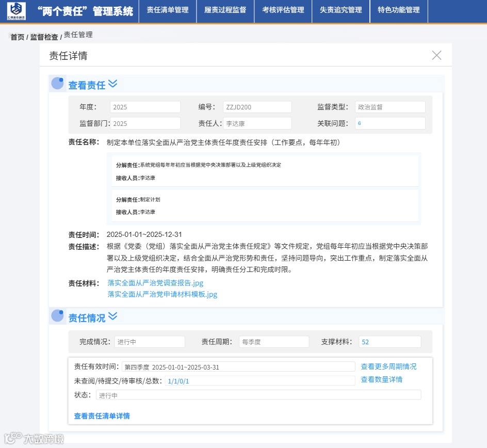Click the blue circle icon beside 查看责任

click(57, 83)
